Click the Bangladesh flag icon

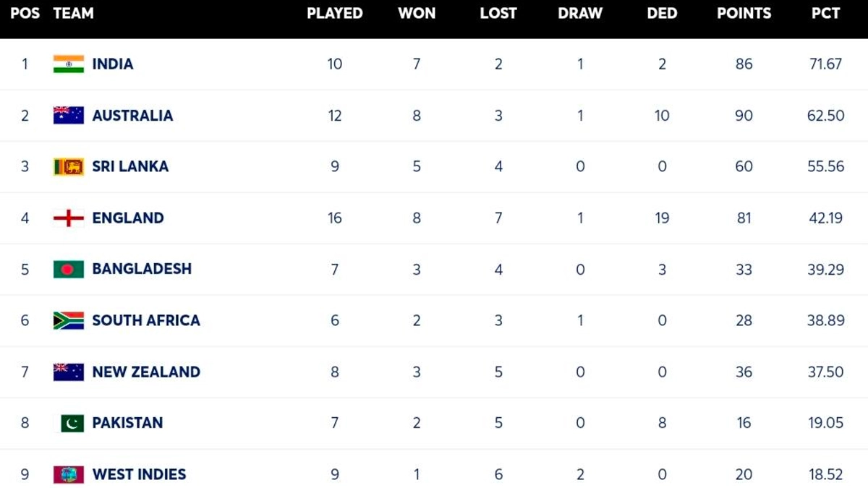point(69,269)
